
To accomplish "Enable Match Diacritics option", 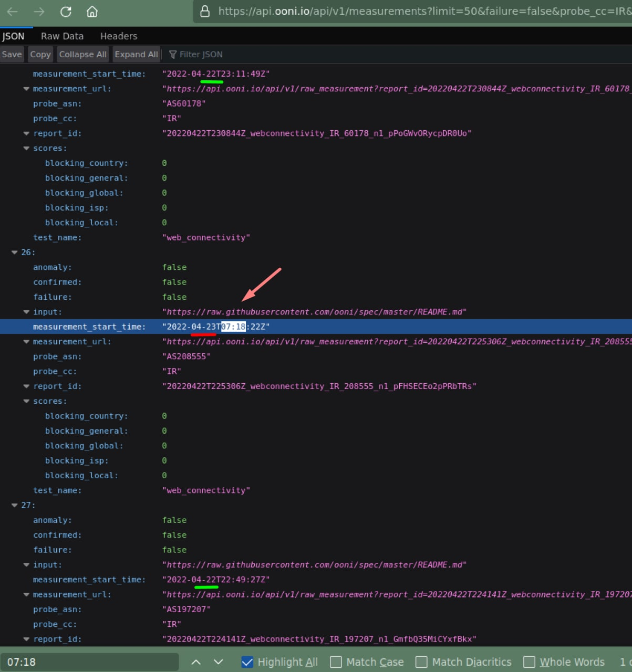I will coord(421,662).
